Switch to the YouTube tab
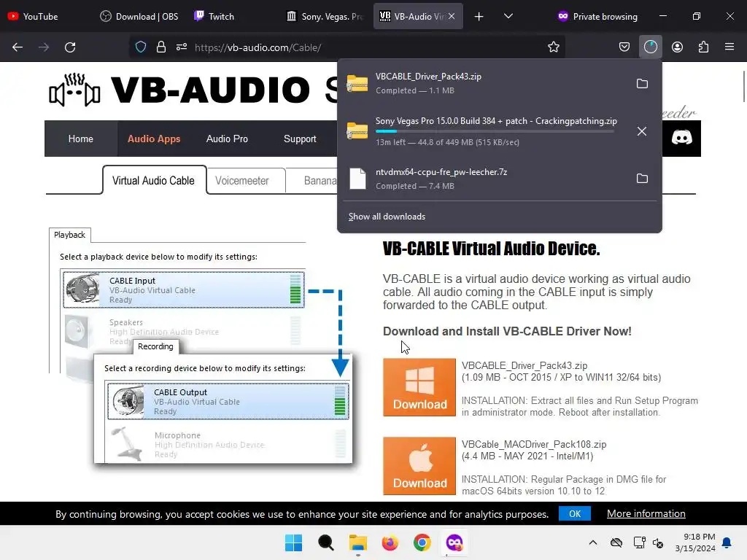 tap(41, 17)
